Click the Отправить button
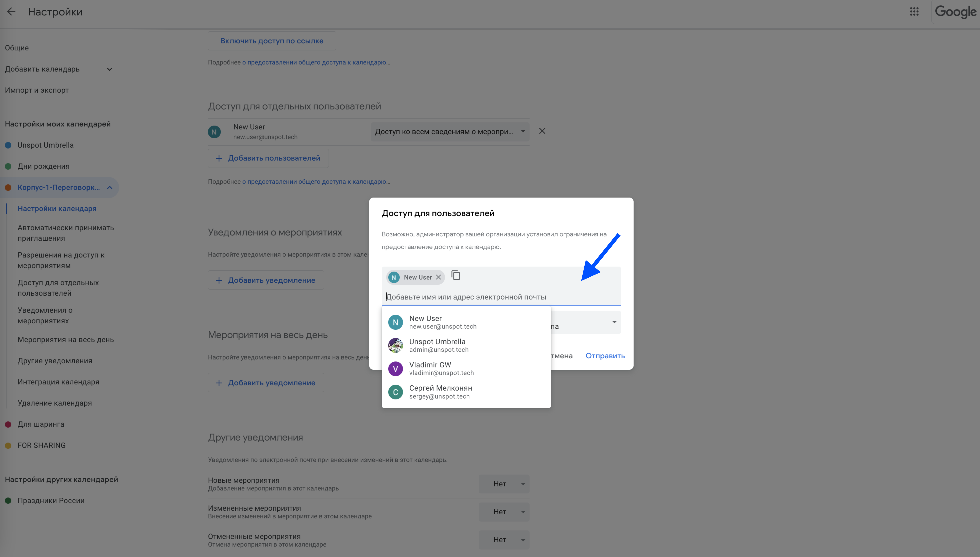This screenshot has width=980, height=557. [x=605, y=356]
